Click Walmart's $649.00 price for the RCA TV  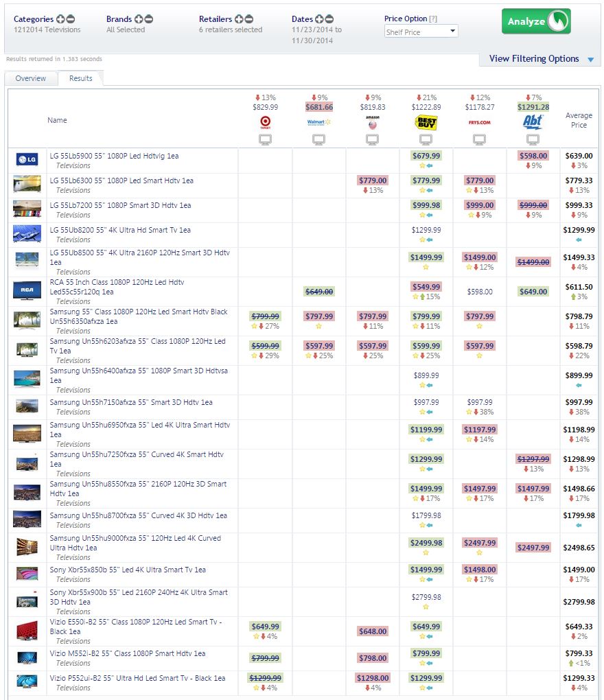coord(319,292)
